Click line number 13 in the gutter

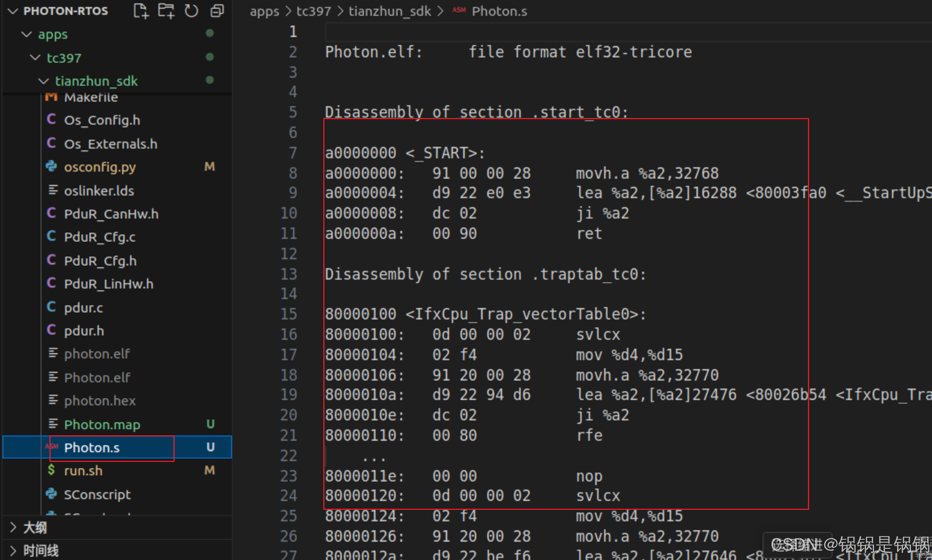(288, 274)
